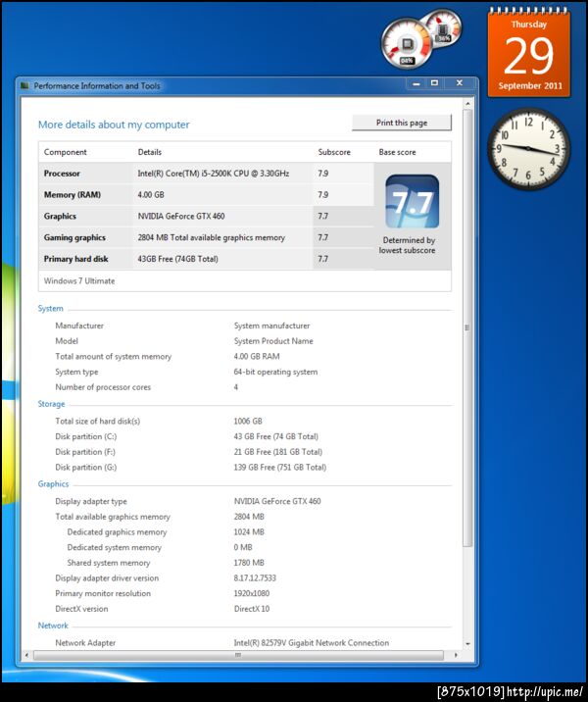Image resolution: width=588 pixels, height=702 pixels.
Task: Click the Subscore column header
Action: [x=334, y=152]
